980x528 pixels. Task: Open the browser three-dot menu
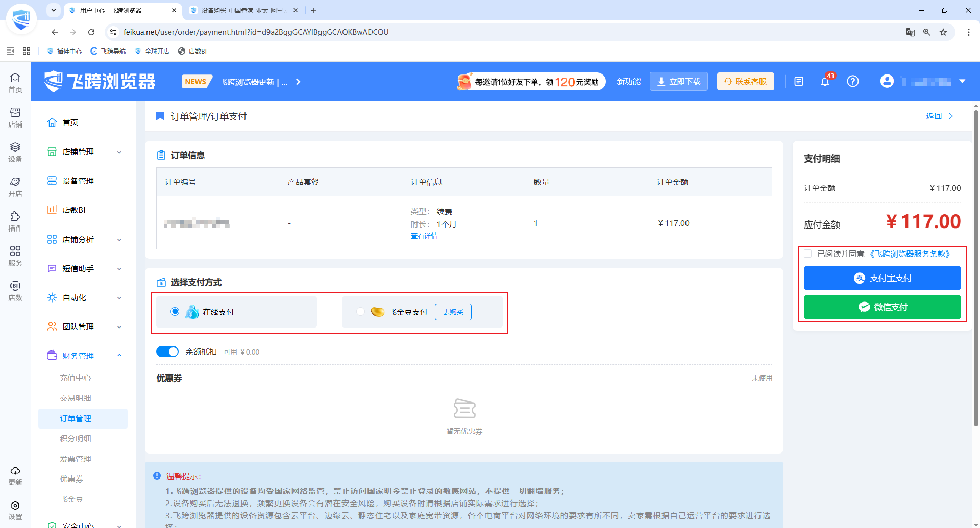[x=969, y=32]
